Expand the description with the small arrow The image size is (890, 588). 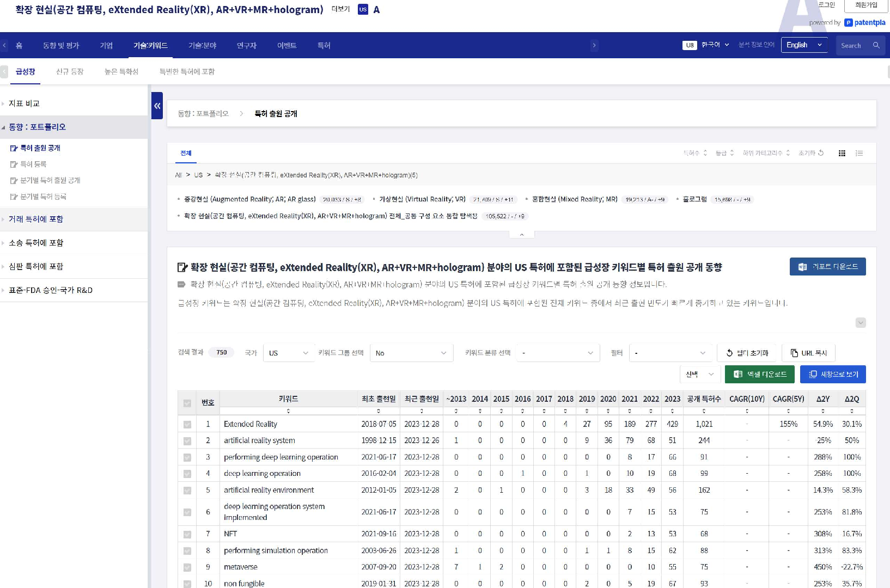(x=861, y=322)
